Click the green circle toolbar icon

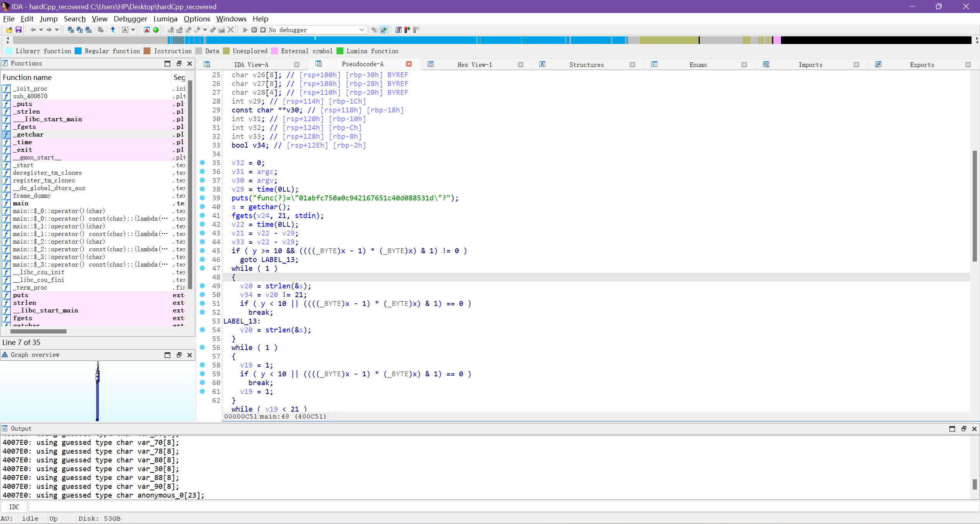156,30
